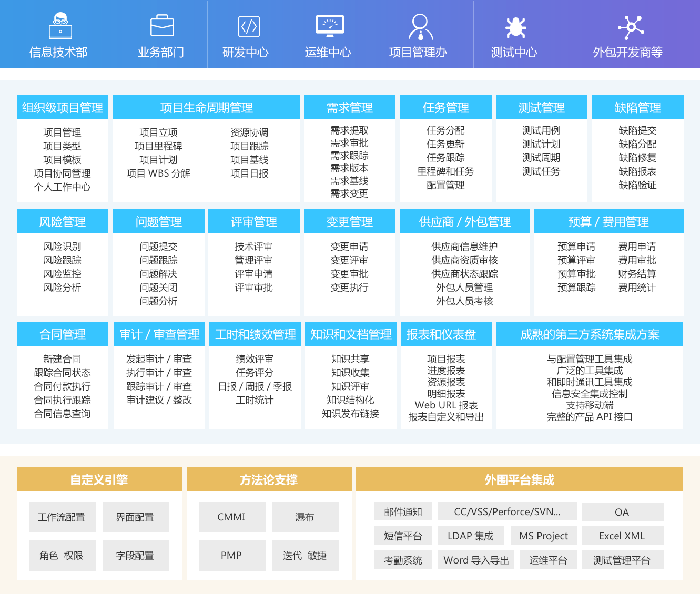Choose the 瀑布 methodology button
This screenshot has height=594, width=700.
(x=306, y=517)
